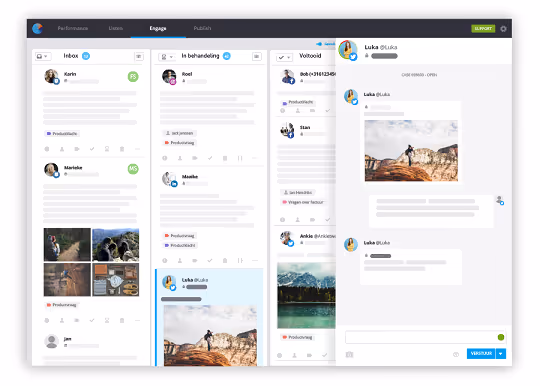Open the hikers-on-trail photo thumbnail
Image resolution: width=540 pixels, height=386 pixels.
pyautogui.click(x=67, y=244)
